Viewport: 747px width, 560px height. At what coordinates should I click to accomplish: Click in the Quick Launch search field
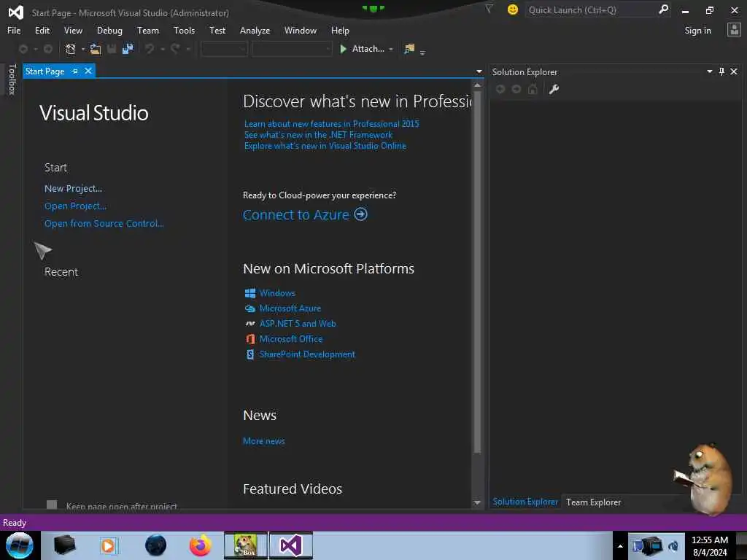click(x=591, y=9)
